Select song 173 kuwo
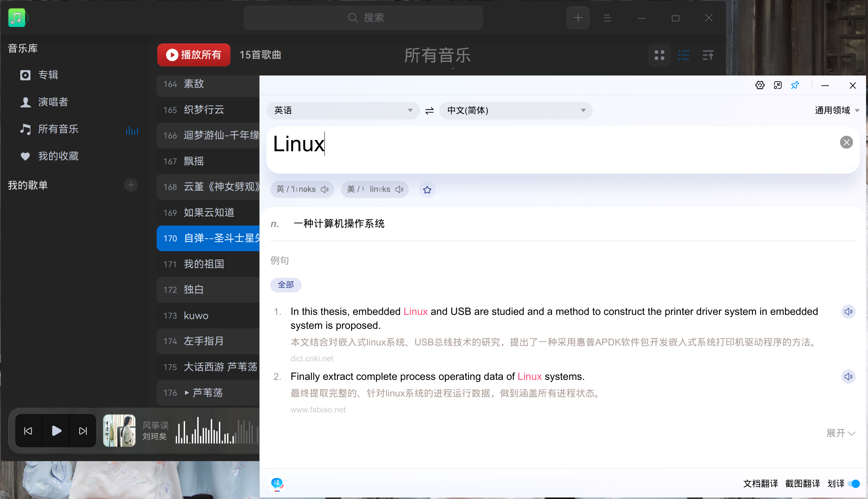Viewport: 868px width, 499px height. click(208, 316)
